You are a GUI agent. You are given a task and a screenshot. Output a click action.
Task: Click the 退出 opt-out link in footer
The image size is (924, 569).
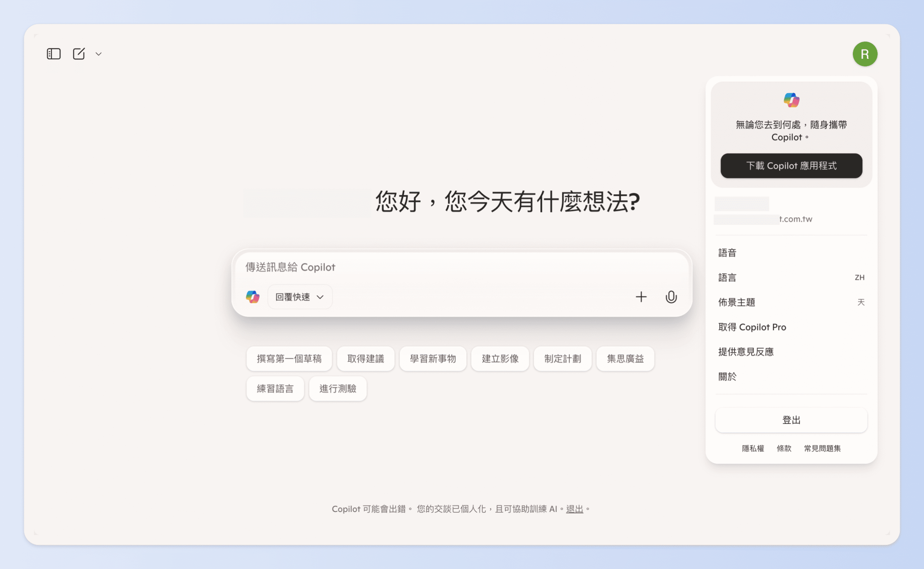[x=575, y=509]
